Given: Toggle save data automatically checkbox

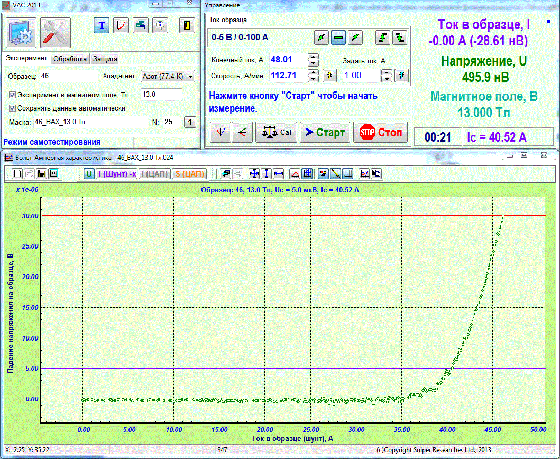Looking at the screenshot, I should (12, 108).
